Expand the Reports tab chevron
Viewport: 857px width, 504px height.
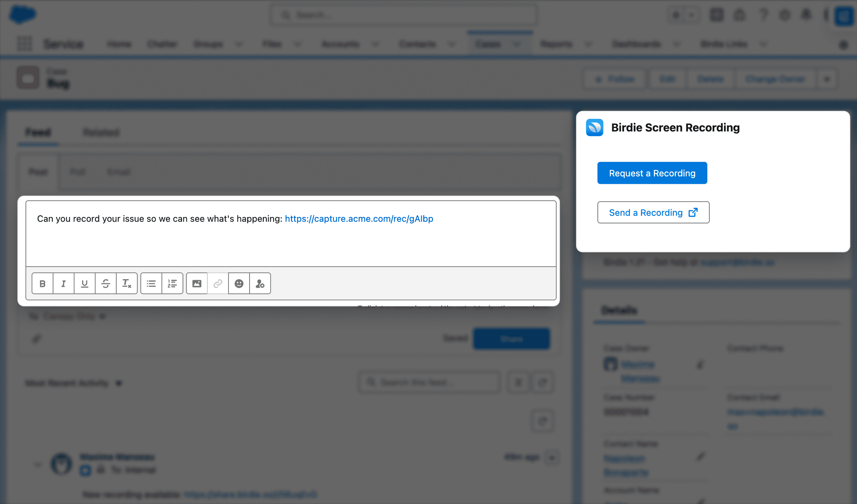click(x=588, y=44)
